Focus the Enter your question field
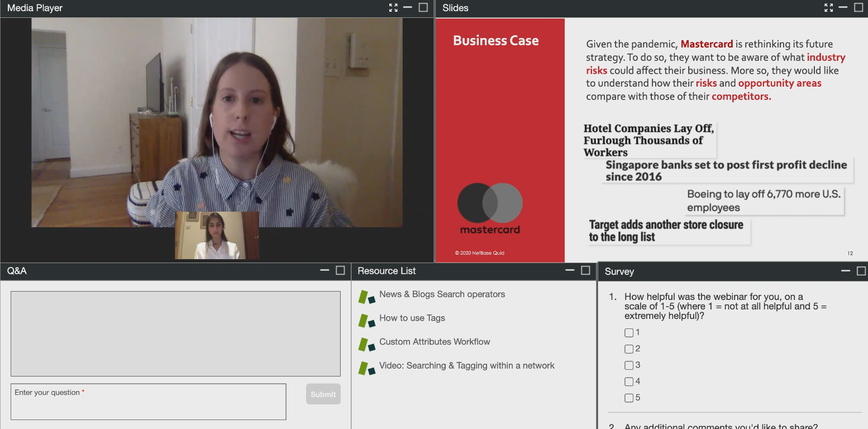 click(149, 402)
